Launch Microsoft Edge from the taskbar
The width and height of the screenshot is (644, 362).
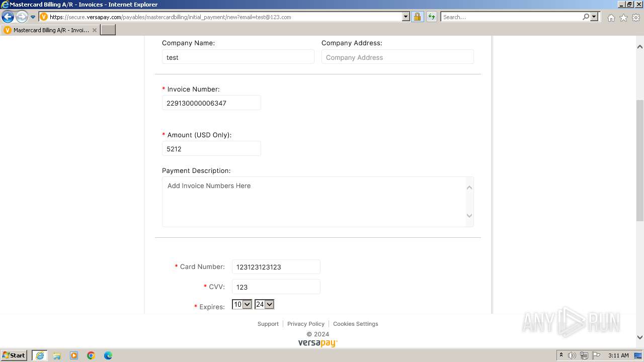click(108, 355)
